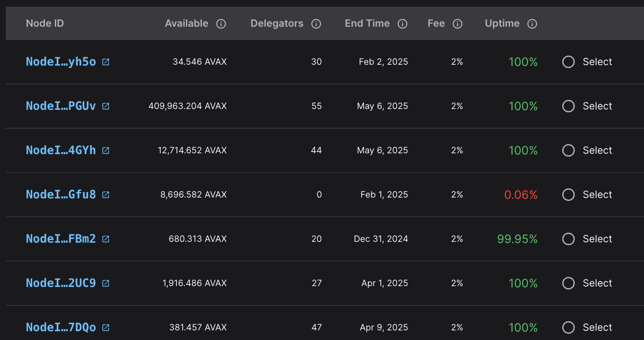This screenshot has height=340, width=644.
Task: Open the NodeI…4GYh node link
Action: tap(61, 150)
